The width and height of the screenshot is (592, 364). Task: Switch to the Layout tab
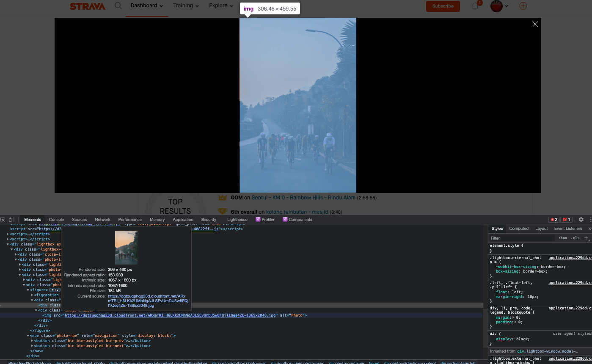(x=541, y=229)
